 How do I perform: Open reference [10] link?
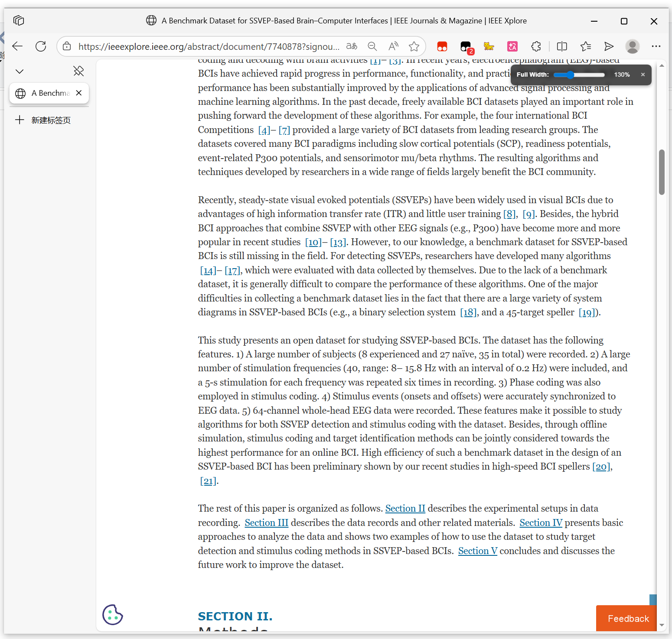click(313, 242)
